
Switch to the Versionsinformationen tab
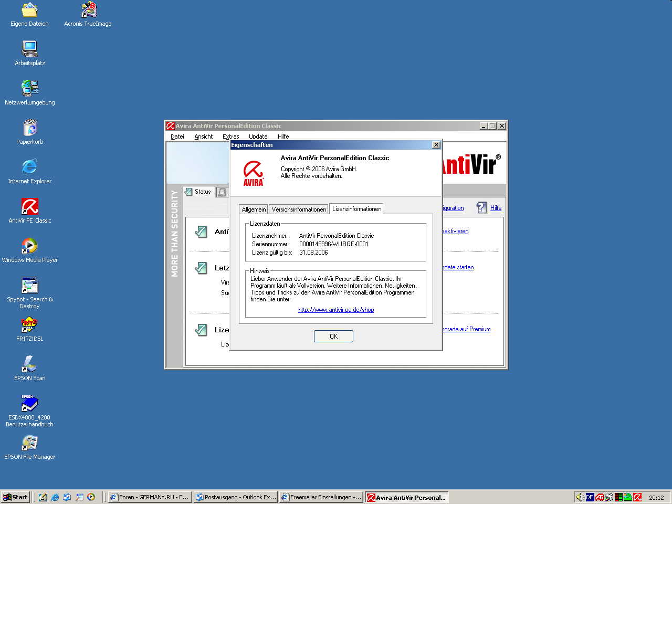click(x=299, y=209)
